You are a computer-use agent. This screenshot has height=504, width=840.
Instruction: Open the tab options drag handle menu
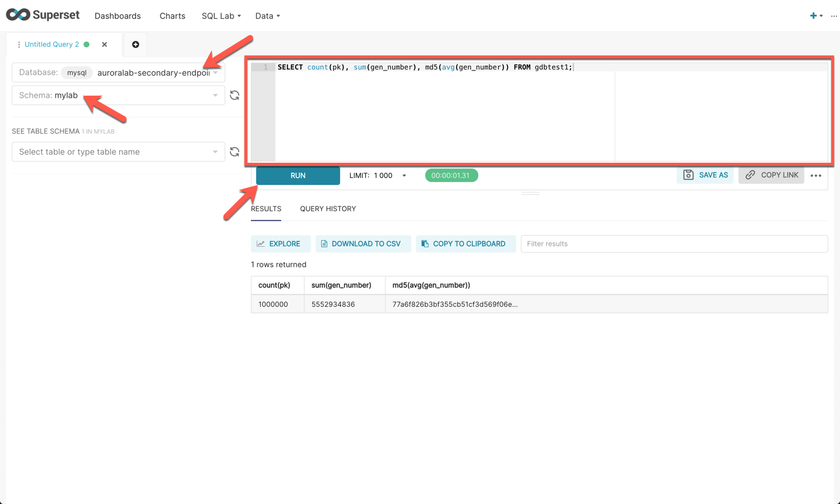click(19, 44)
